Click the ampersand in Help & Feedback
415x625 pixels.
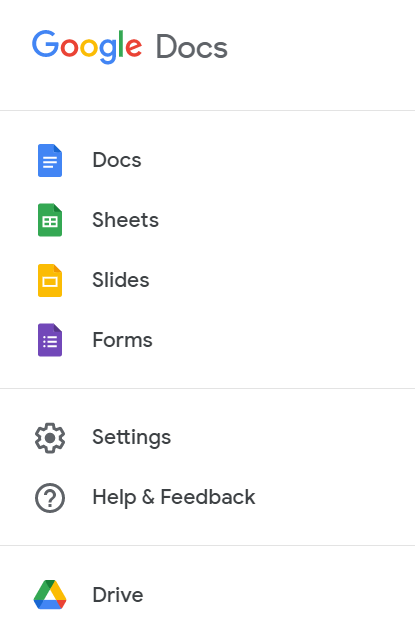point(148,497)
